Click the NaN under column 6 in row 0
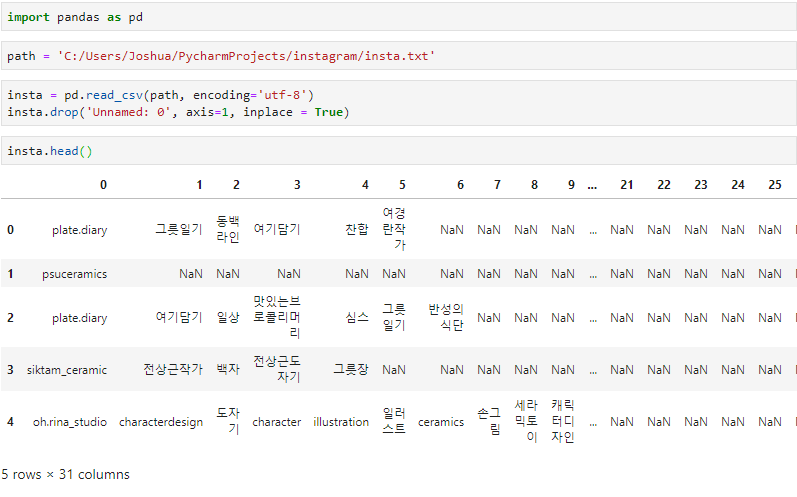 (x=452, y=230)
